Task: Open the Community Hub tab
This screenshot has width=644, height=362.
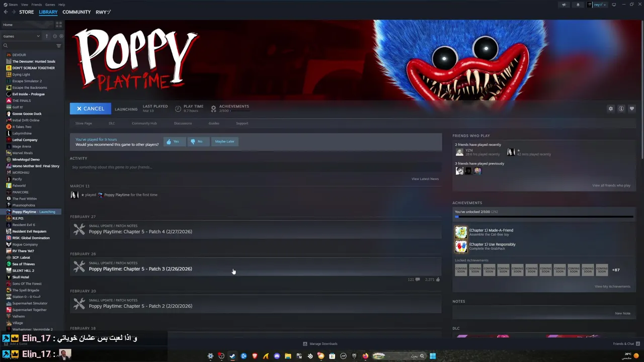Action: [144, 123]
